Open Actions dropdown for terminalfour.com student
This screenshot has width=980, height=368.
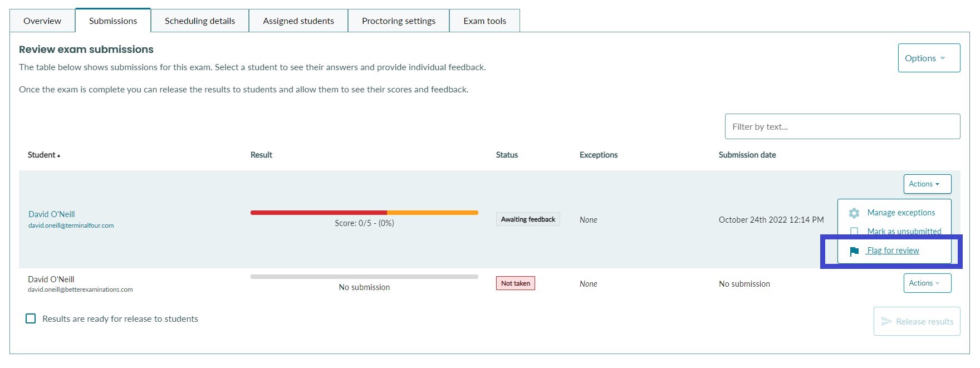pyautogui.click(x=927, y=184)
